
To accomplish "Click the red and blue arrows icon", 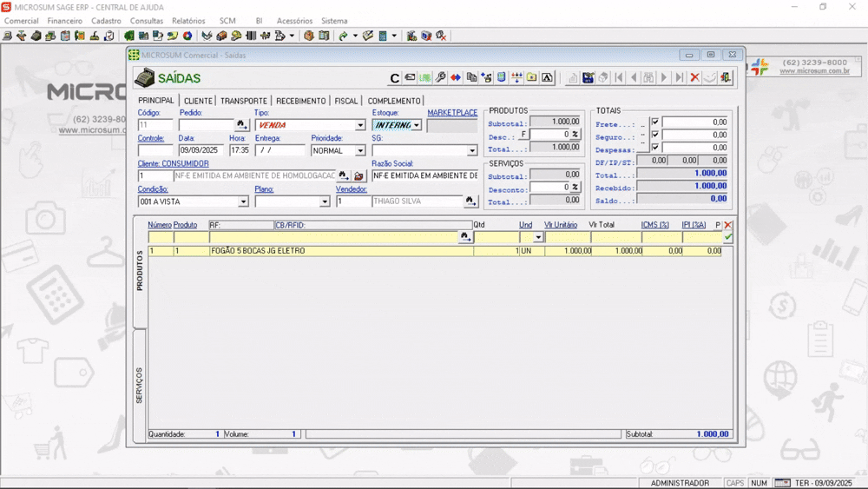I will (x=456, y=77).
